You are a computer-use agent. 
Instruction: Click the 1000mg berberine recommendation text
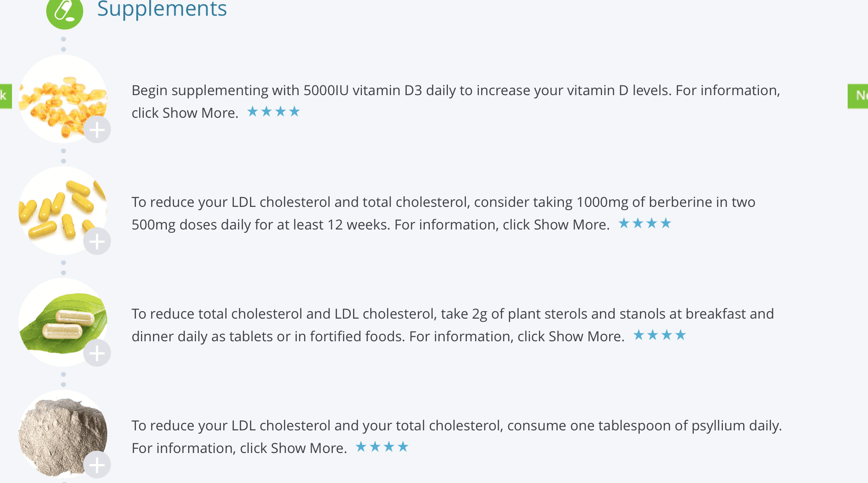(x=444, y=213)
